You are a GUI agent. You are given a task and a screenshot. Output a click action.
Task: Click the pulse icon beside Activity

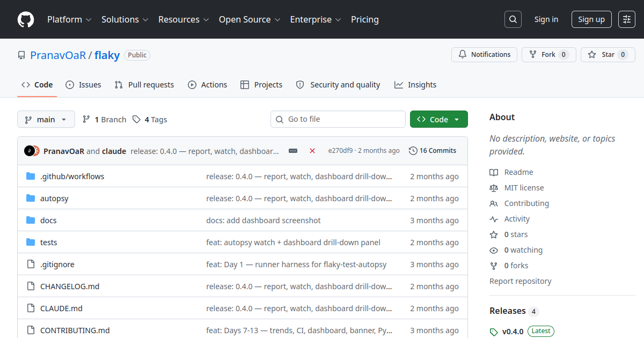click(494, 219)
